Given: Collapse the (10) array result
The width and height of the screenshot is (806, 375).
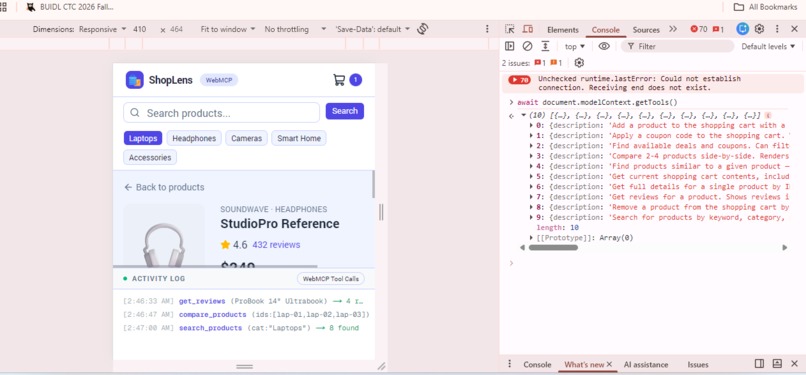Looking at the screenshot, I should click(x=523, y=116).
